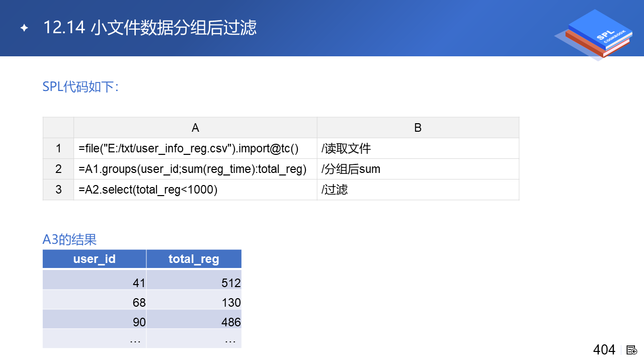
Task: Click the star bullet before the title
Action: click(24, 28)
